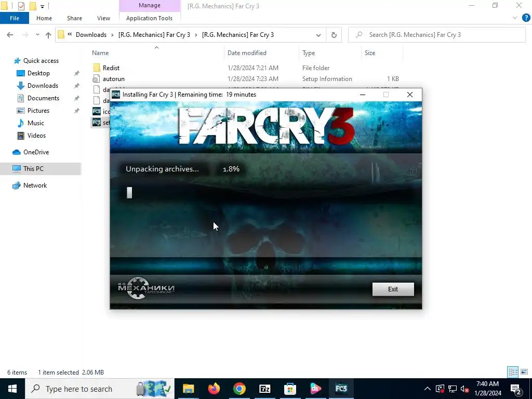
Task: Select the autorun setup information file
Action: 113,79
